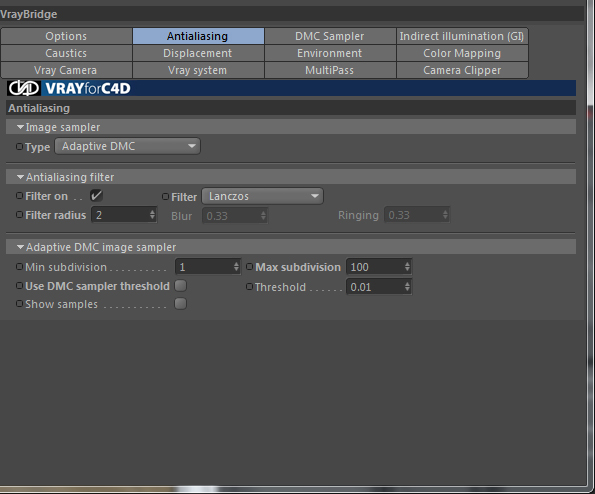The height and width of the screenshot is (494, 595).
Task: Click the Min subdivision label
Action: (66, 267)
